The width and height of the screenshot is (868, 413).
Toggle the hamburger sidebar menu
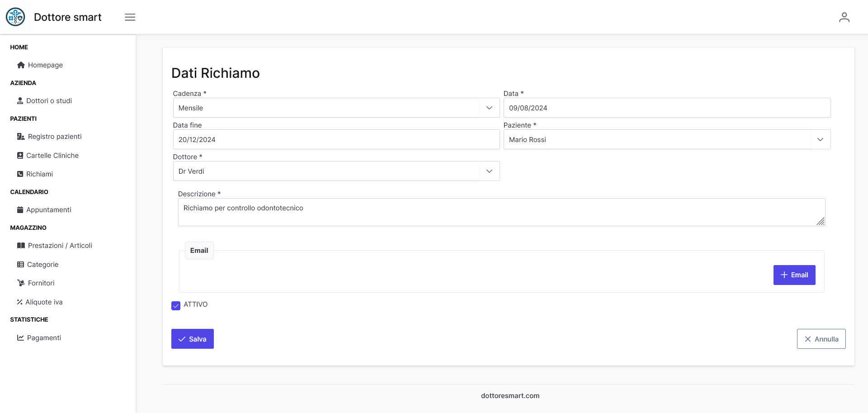click(x=130, y=17)
